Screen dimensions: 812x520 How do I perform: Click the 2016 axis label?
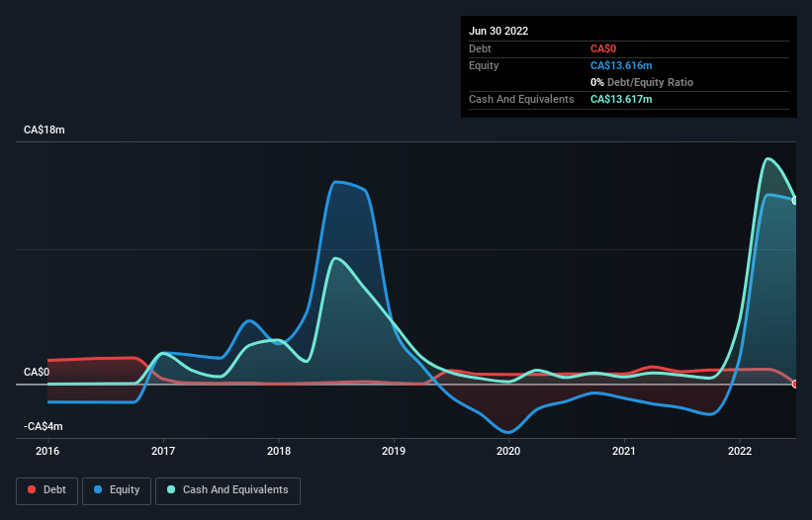pos(47,451)
